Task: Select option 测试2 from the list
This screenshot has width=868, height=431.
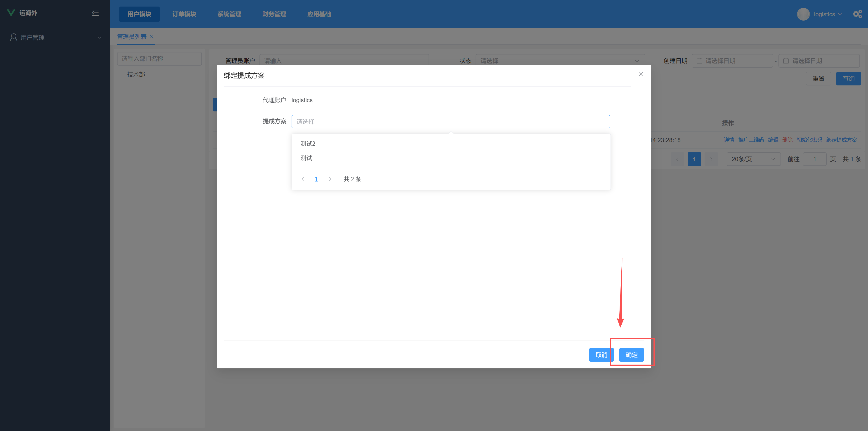Action: coord(308,144)
